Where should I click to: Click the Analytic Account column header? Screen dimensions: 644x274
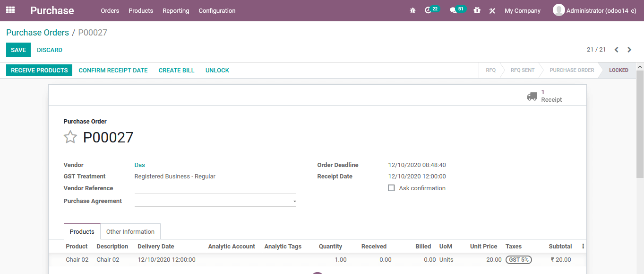click(232, 247)
